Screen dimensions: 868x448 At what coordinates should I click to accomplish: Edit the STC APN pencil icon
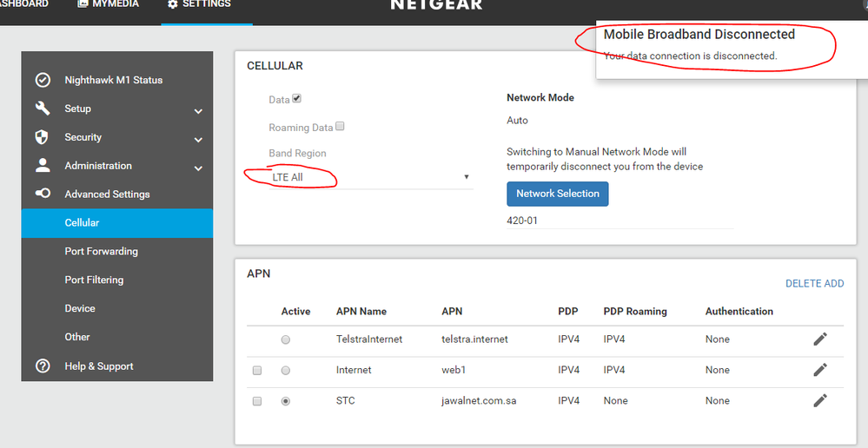[819, 400]
